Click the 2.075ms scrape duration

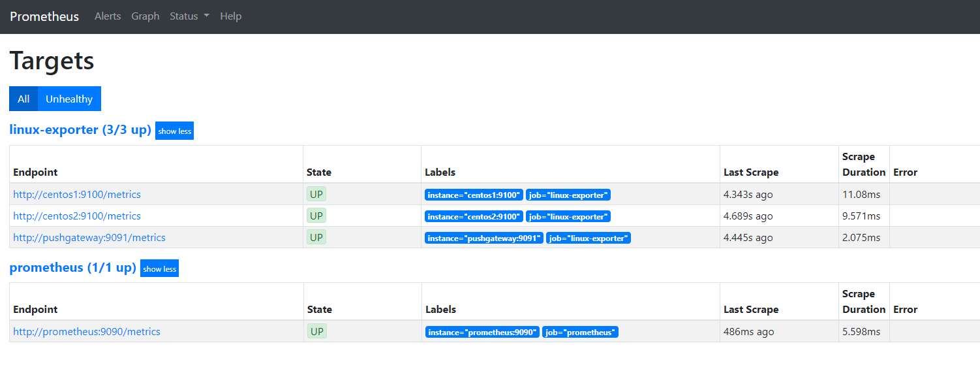[x=861, y=237]
